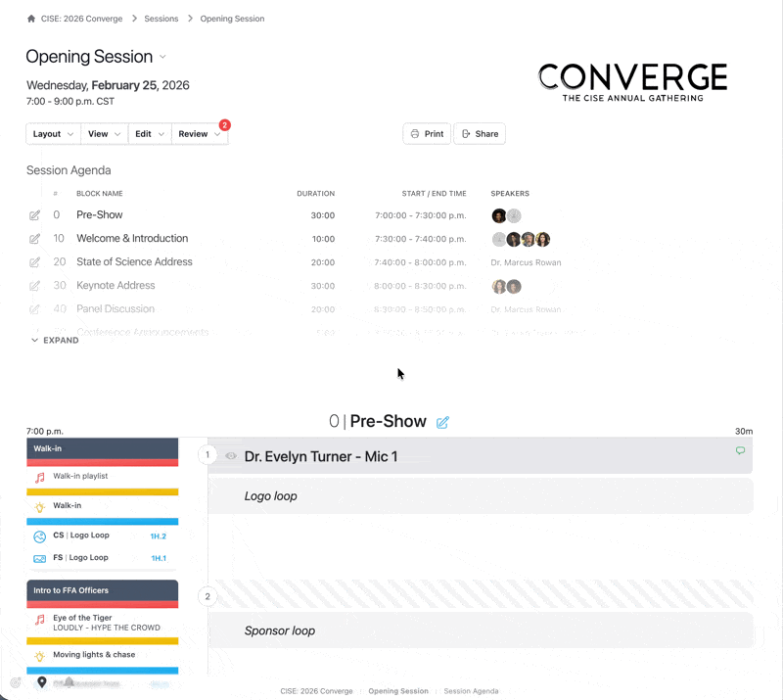This screenshot has height=700, width=783.
Task: Toggle visibility eye on Dr. Evelyn Turner - Mic 1
Action: coord(229,453)
